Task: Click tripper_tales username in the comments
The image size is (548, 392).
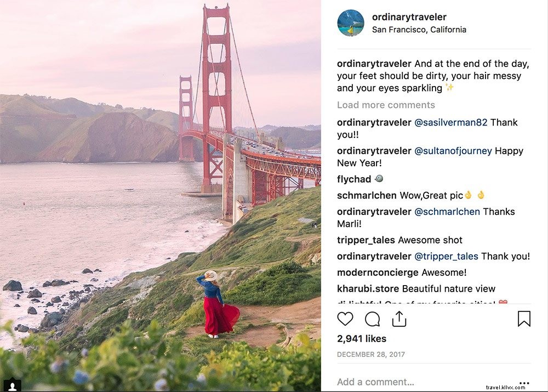Action: 366,240
